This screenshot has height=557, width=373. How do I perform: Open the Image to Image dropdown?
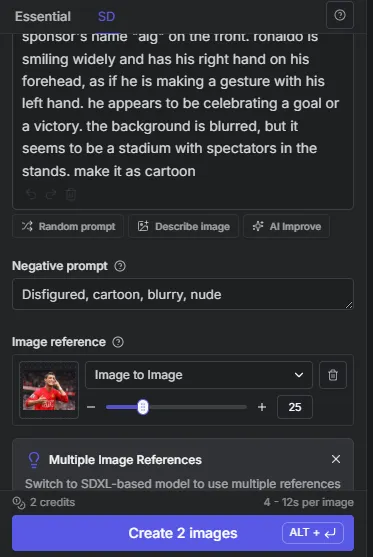pyautogui.click(x=199, y=375)
